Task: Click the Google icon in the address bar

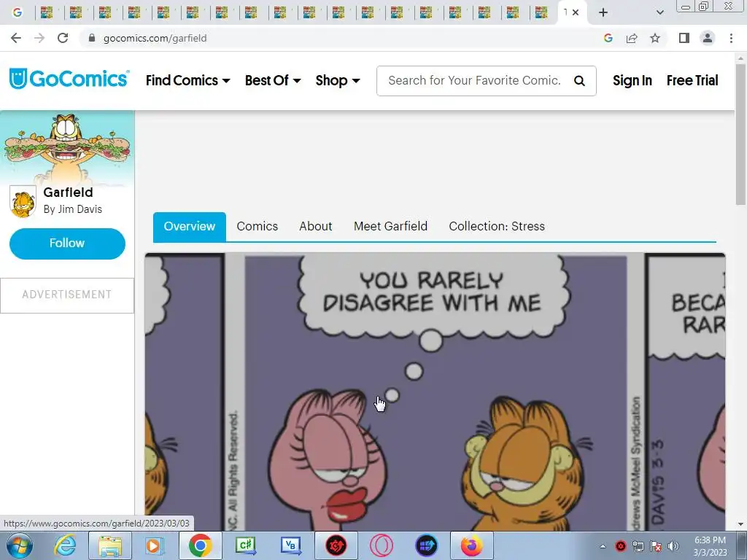Action: tap(608, 38)
